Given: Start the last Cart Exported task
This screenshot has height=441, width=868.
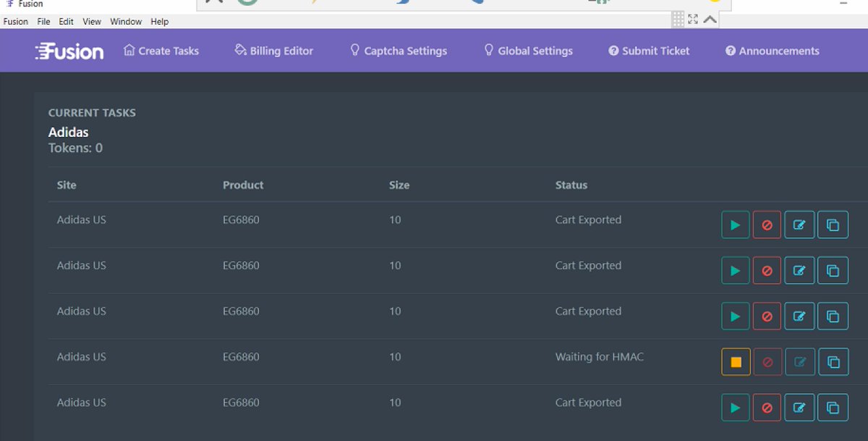Looking at the screenshot, I should [735, 407].
